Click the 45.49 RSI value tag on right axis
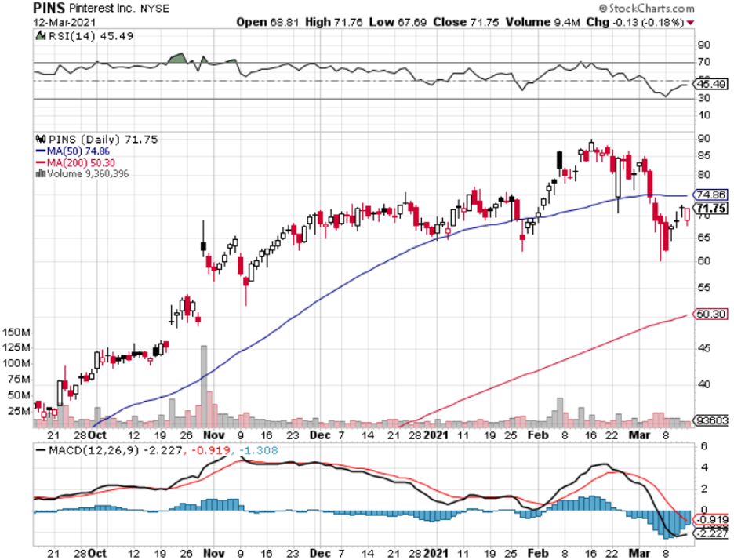This screenshot has height=560, width=734. pos(711,84)
